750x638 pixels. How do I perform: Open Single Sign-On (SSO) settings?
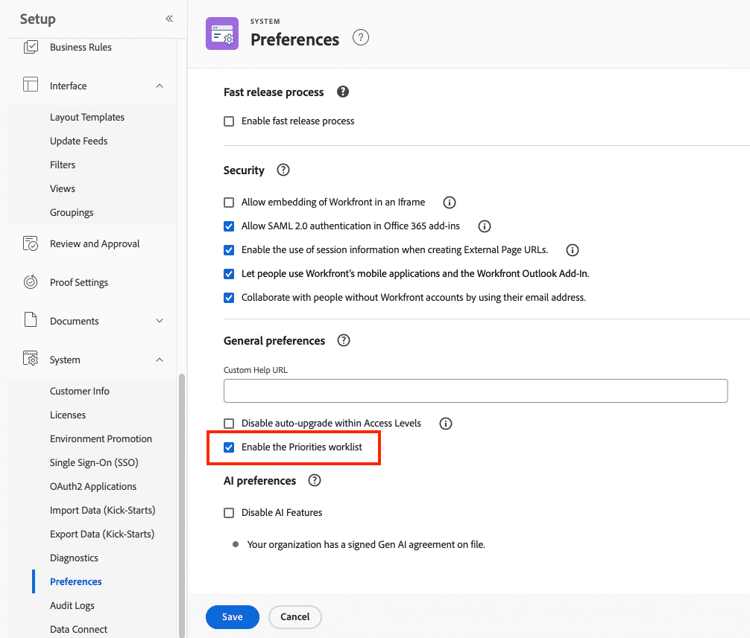(94, 463)
